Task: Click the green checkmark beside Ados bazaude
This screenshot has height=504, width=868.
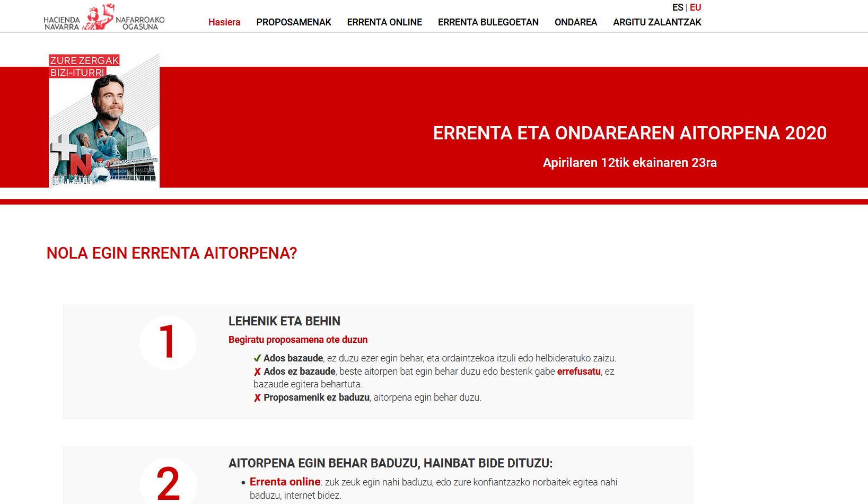Action: [x=257, y=359]
